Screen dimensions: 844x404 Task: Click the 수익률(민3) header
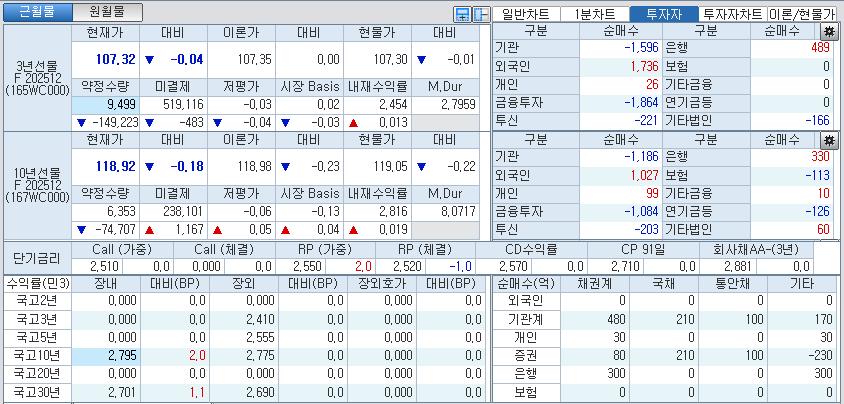(37, 283)
